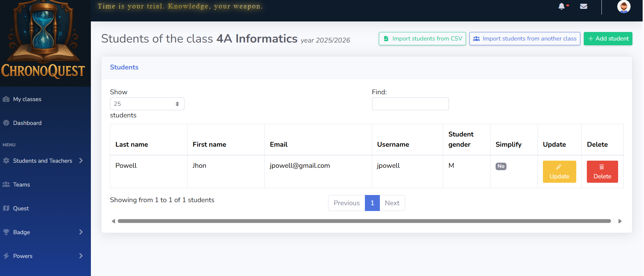Click the table's horizontal scrollbar track
Image resolution: width=644 pixels, height=276 pixels.
point(364,221)
